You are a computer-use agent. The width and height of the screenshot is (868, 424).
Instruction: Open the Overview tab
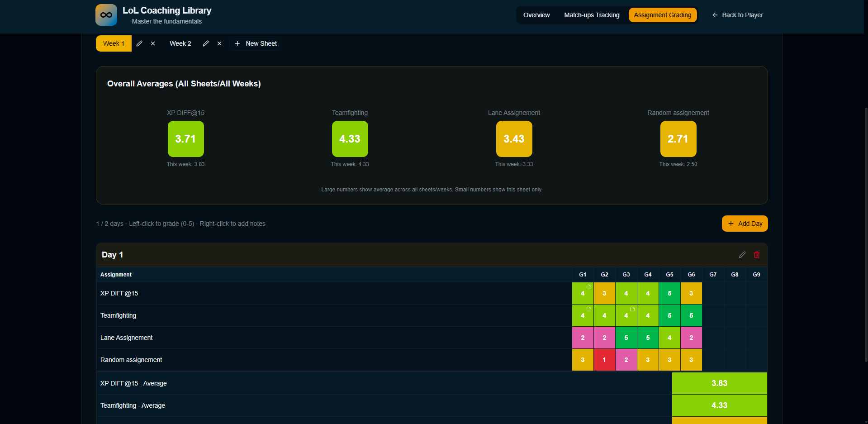tap(536, 15)
